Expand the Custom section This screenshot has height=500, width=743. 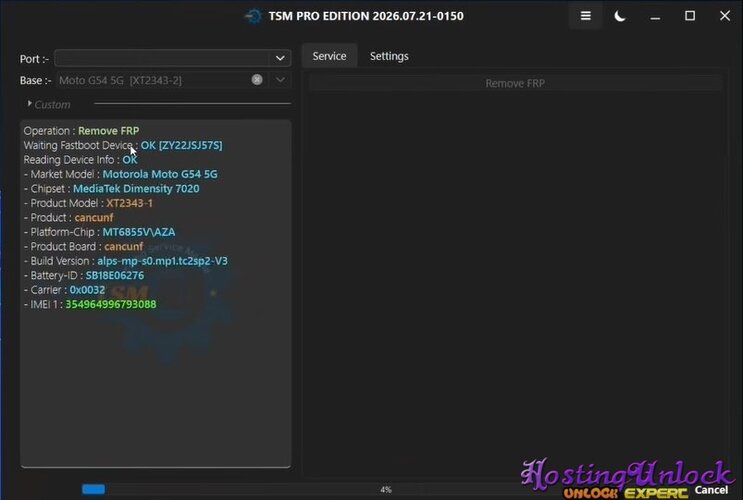point(49,104)
